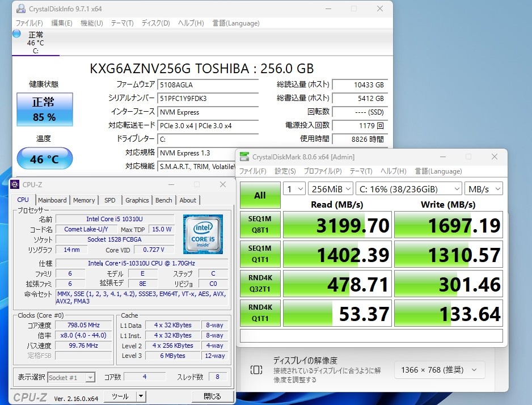The width and height of the screenshot is (532, 405).
Task: Switch to the About tab in CPU-Z
Action: click(188, 200)
